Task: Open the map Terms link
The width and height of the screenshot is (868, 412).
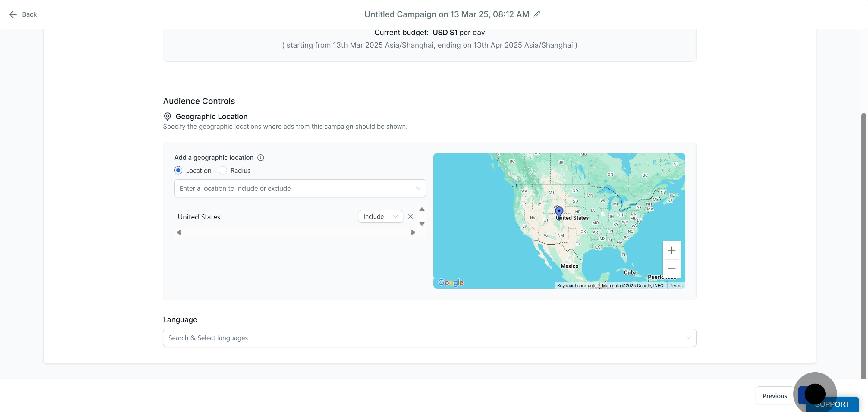Action: click(x=676, y=286)
